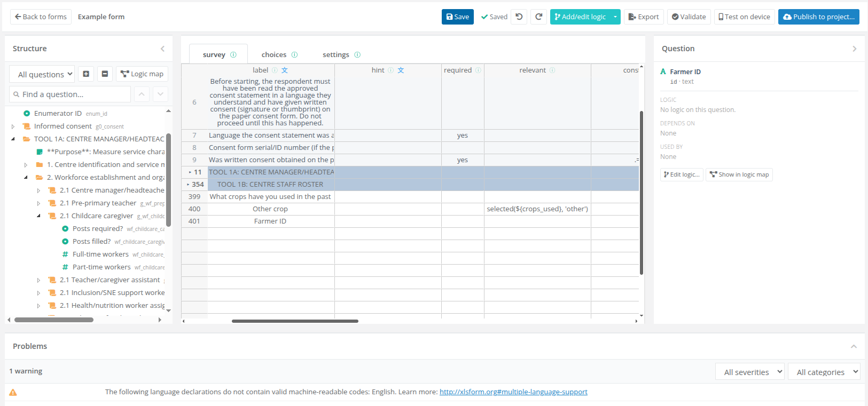
Task: Expand row 11 TOOL 1A group
Action: click(190, 172)
